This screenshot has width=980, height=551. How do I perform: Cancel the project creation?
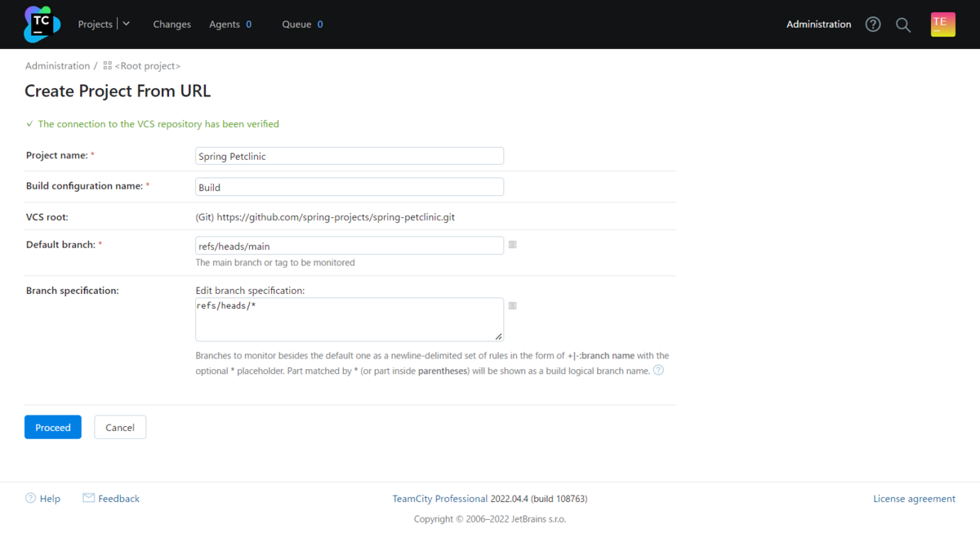coord(120,428)
